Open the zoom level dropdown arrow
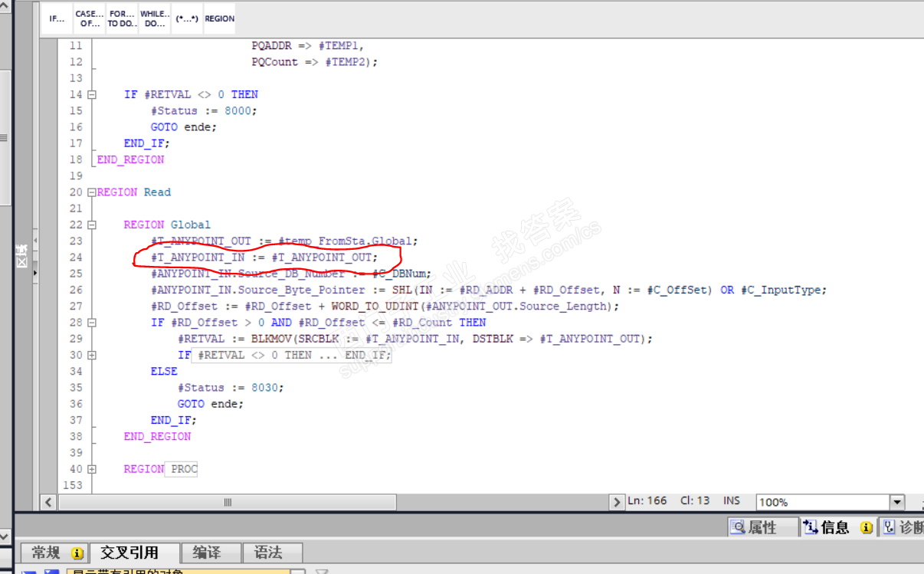The width and height of the screenshot is (924, 574). point(897,502)
